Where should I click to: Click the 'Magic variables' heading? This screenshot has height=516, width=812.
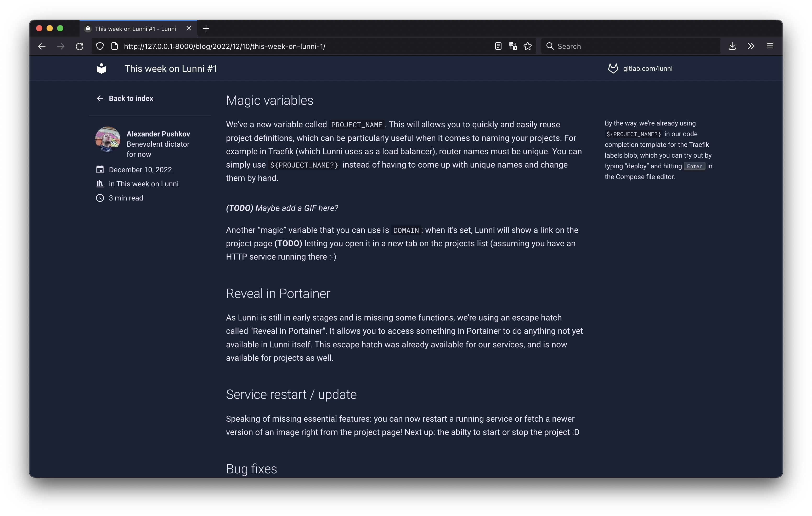(269, 100)
